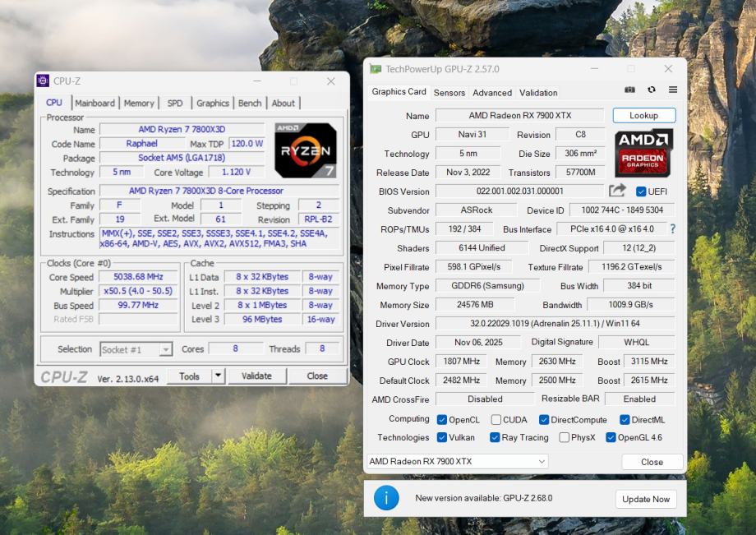Click the blue info icon in update banner
756x535 pixels.
click(x=386, y=498)
